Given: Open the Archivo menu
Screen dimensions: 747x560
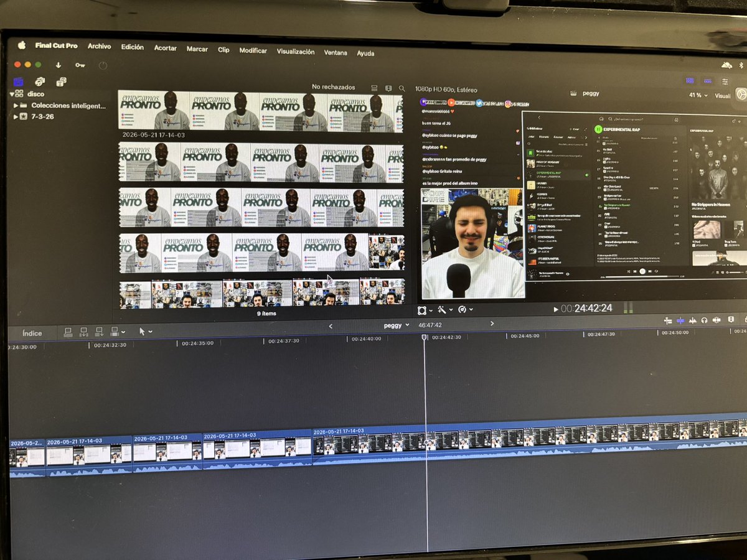Looking at the screenshot, I should coord(99,47).
